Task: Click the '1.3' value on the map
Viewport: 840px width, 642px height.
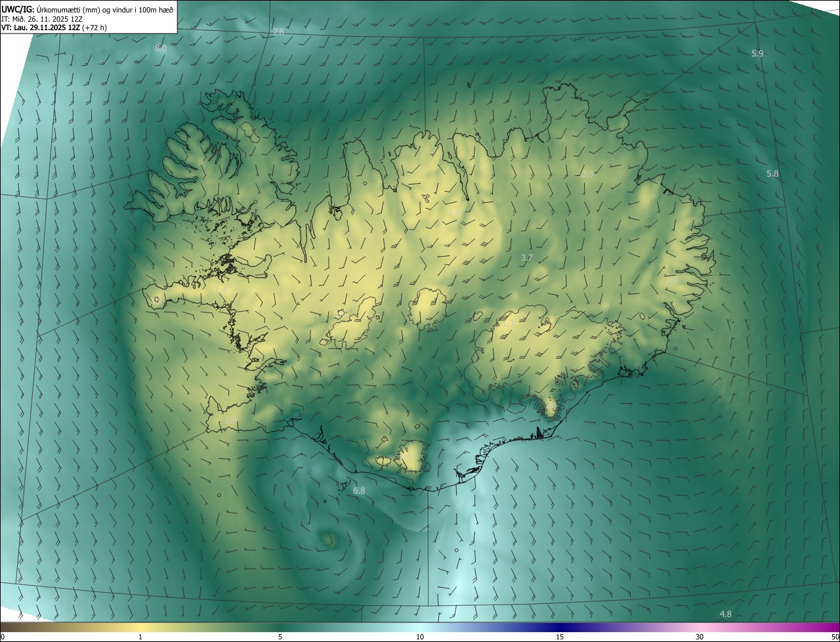Action: [x=507, y=324]
